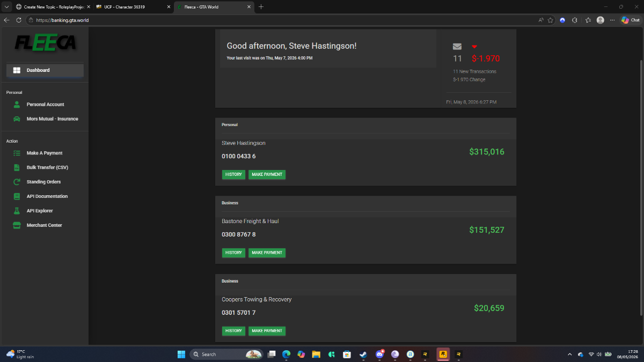Open the favorites list icon
The width and height of the screenshot is (644, 362).
coord(588,20)
